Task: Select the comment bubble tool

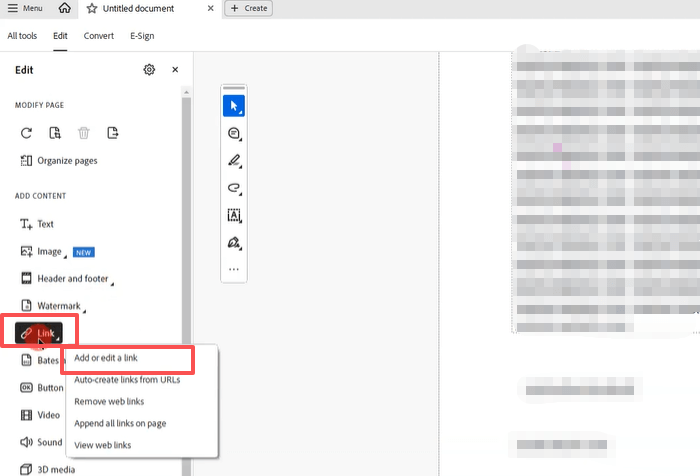Action: coord(234,134)
